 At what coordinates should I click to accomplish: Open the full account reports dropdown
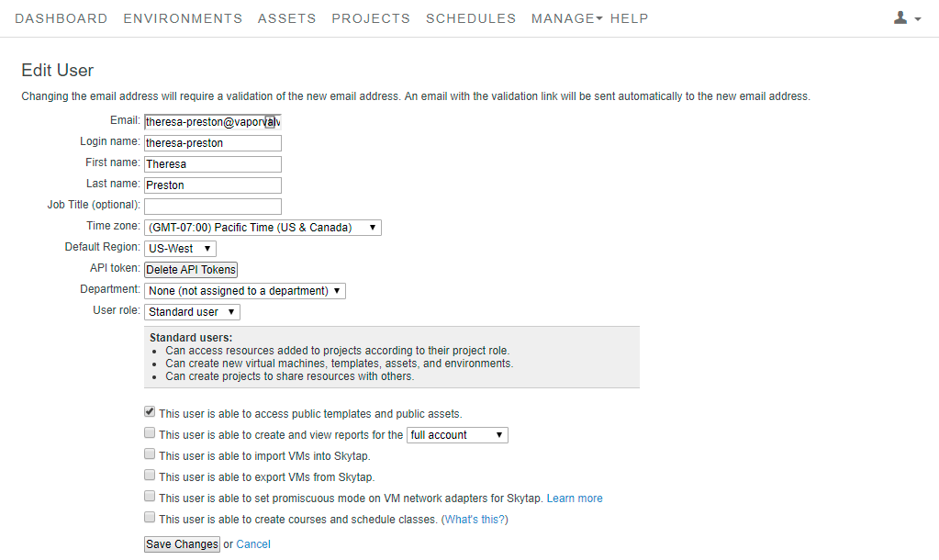(x=456, y=434)
